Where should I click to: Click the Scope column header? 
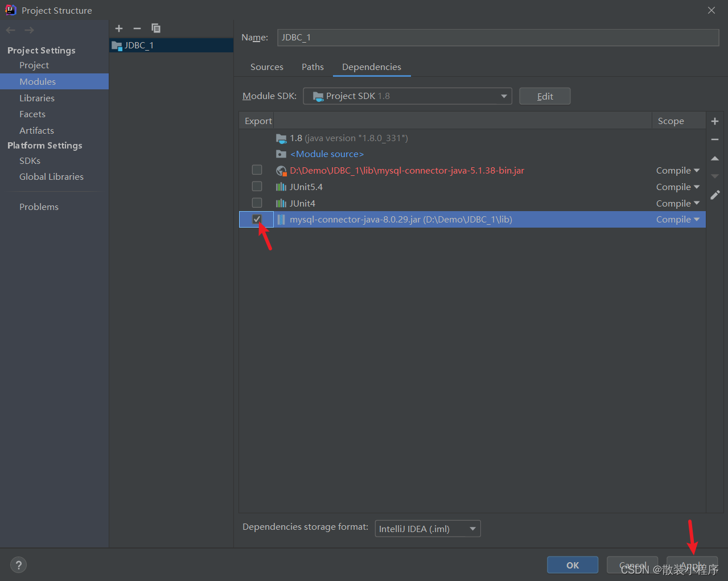[678, 121]
